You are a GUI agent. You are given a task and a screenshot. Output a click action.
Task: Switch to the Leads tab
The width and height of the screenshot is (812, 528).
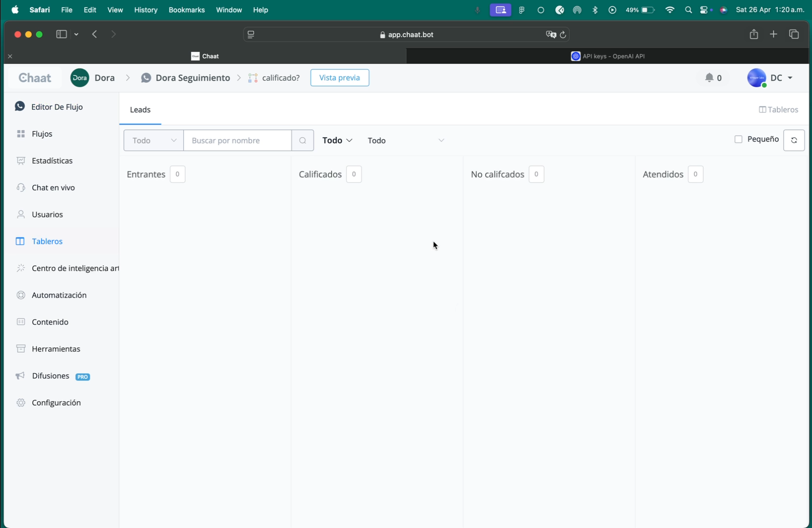tap(140, 110)
